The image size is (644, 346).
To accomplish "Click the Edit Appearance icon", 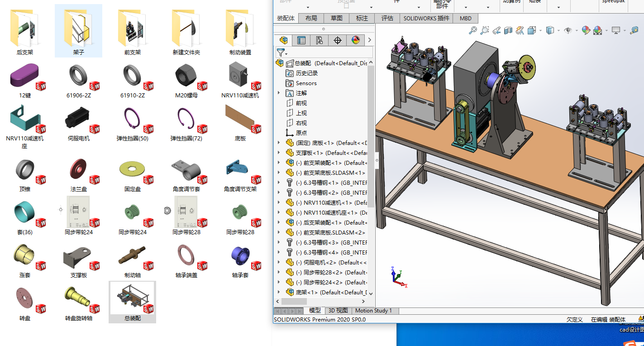I will coord(586,30).
